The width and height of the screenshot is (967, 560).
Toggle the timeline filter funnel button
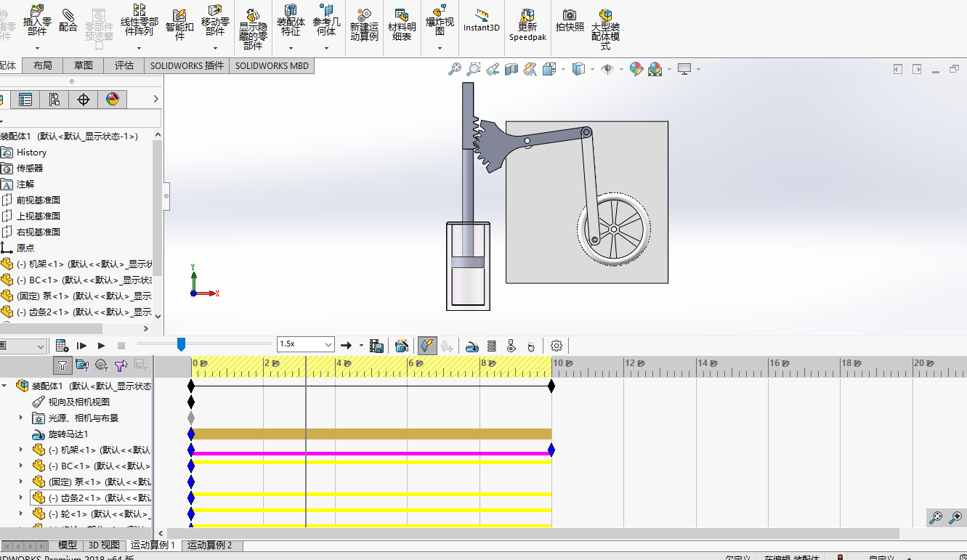pos(63,365)
